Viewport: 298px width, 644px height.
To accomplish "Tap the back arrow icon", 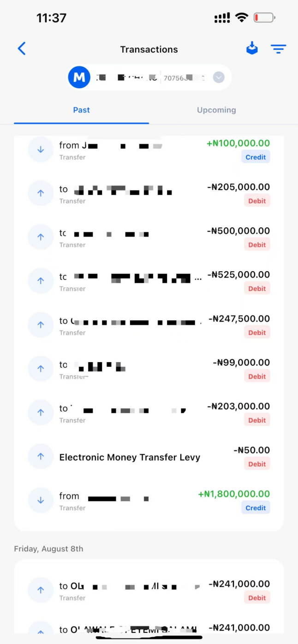I will point(22,49).
